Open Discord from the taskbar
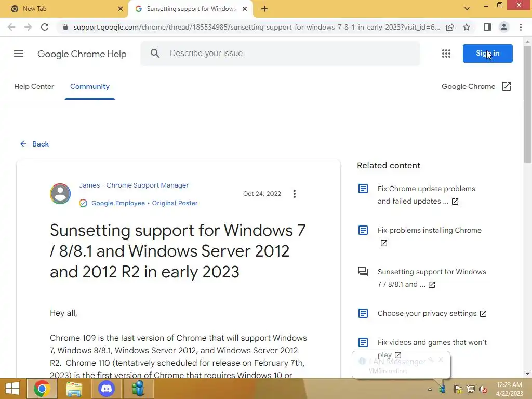Image resolution: width=532 pixels, height=399 pixels. (x=106, y=389)
